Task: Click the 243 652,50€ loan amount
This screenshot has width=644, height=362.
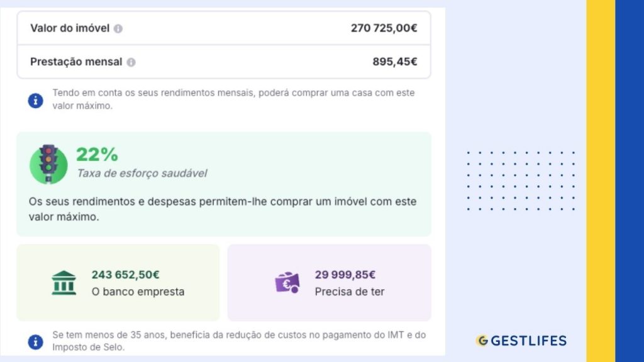Action: point(125,275)
